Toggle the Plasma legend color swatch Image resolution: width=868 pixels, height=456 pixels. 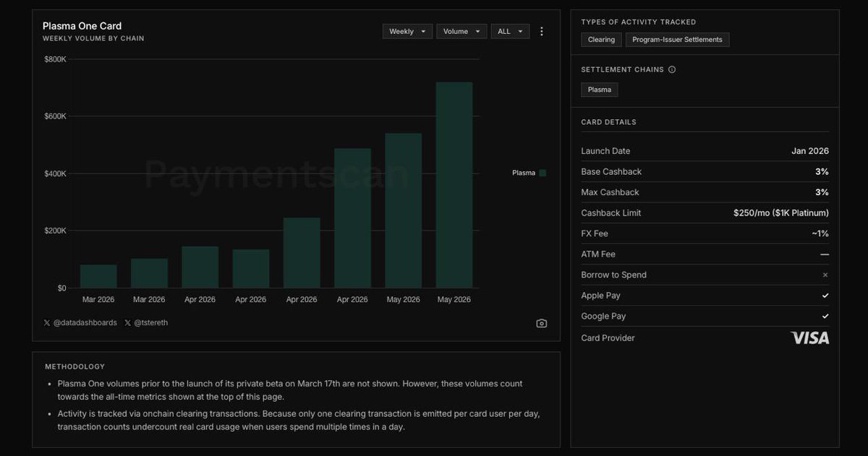[542, 173]
